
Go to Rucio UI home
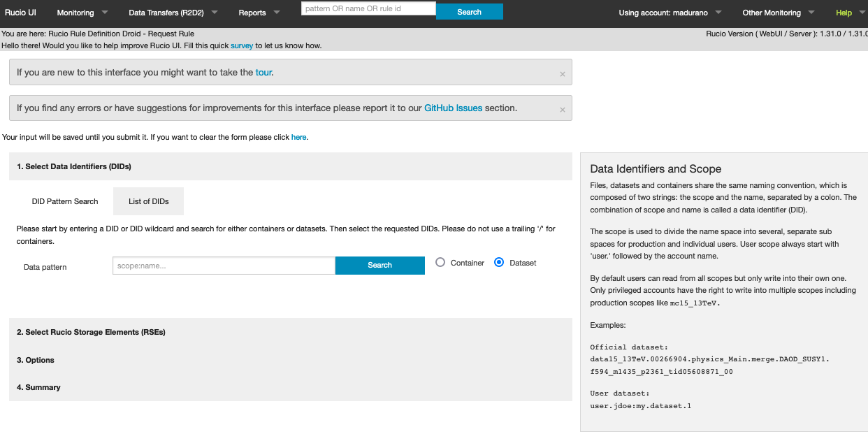click(x=20, y=13)
